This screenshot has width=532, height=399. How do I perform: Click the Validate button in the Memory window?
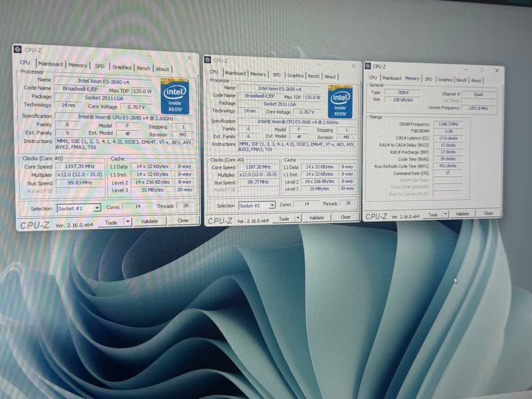click(x=463, y=214)
